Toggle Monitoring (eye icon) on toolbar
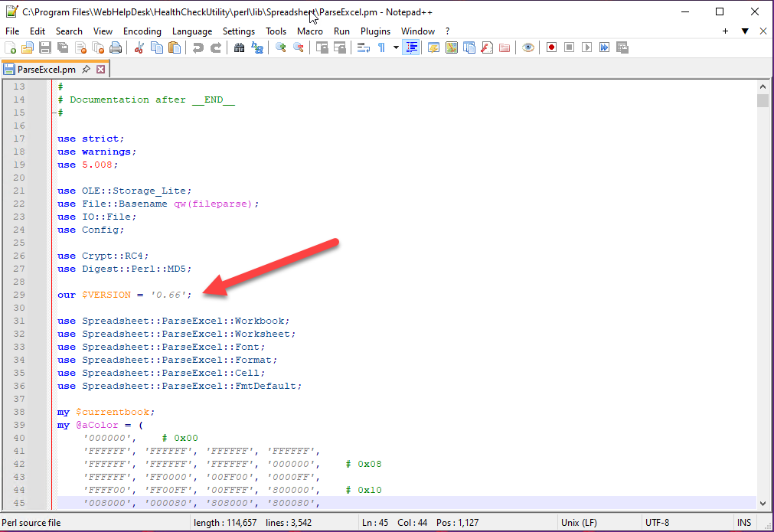The width and height of the screenshot is (774, 532). click(528, 47)
